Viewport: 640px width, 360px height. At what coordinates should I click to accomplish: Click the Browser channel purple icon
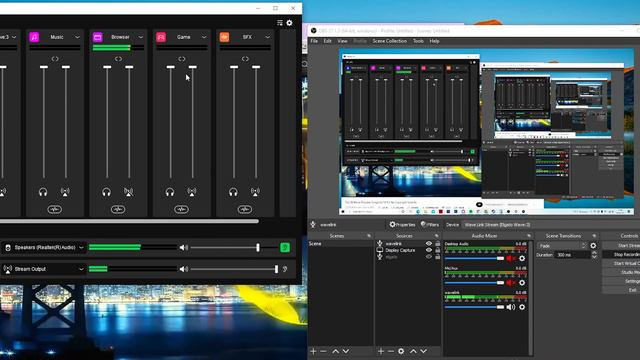(98, 37)
